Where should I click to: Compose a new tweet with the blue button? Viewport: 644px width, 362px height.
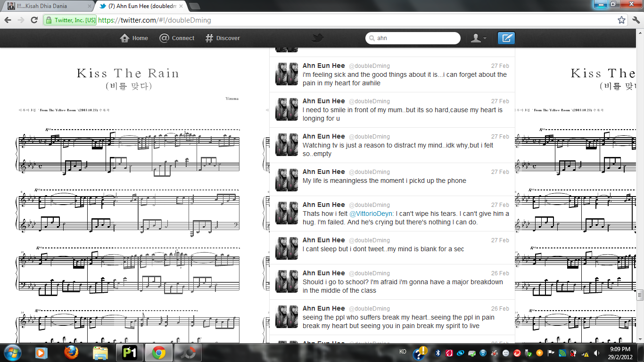point(506,38)
